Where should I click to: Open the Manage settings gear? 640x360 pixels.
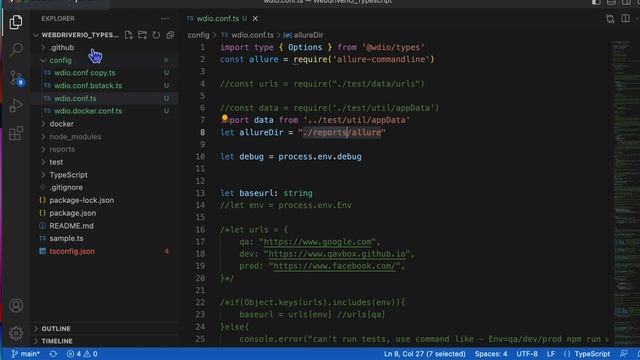click(16, 333)
